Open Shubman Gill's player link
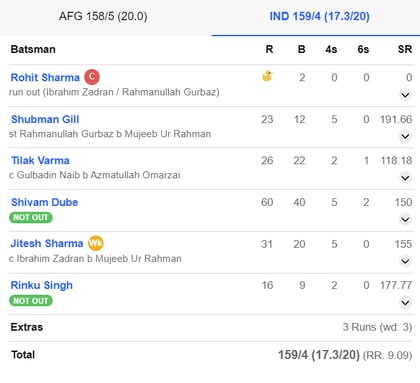This screenshot has width=420, height=383. click(x=45, y=119)
